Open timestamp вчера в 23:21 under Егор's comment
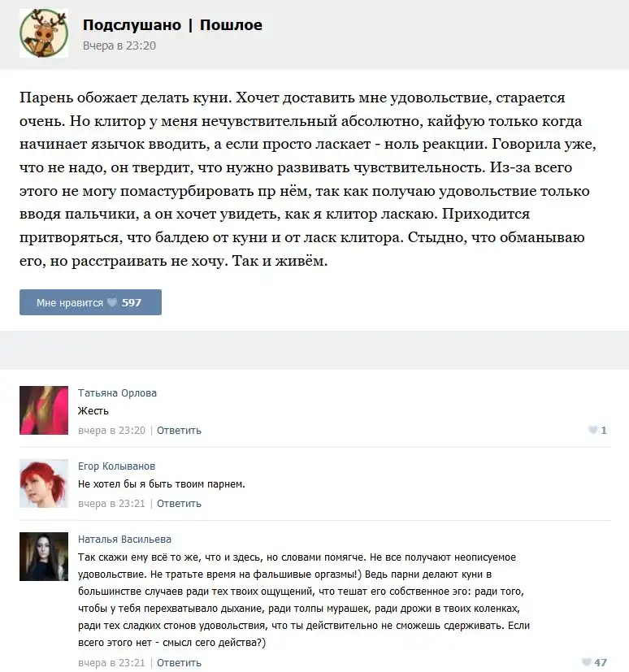 [x=111, y=504]
